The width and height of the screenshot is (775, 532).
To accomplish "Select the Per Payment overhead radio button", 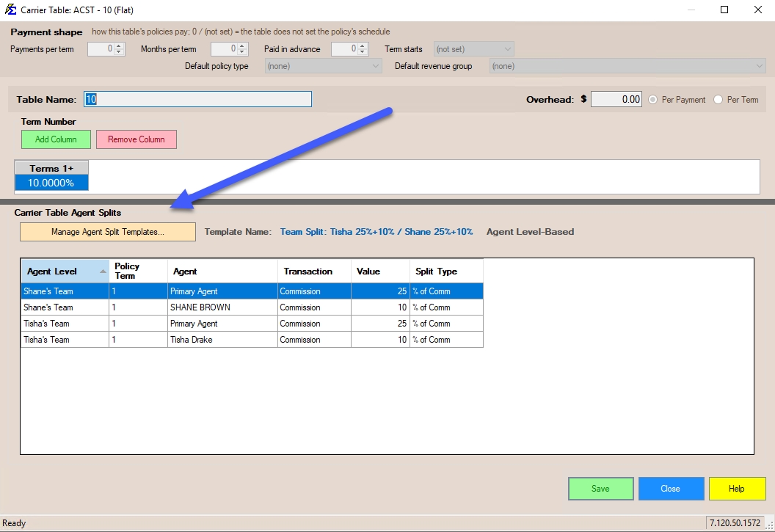I will tap(653, 100).
